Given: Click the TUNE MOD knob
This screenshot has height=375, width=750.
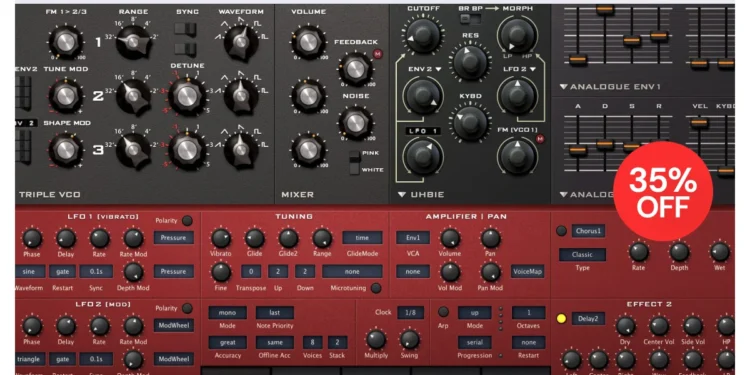Looking at the screenshot, I should pyautogui.click(x=65, y=96).
